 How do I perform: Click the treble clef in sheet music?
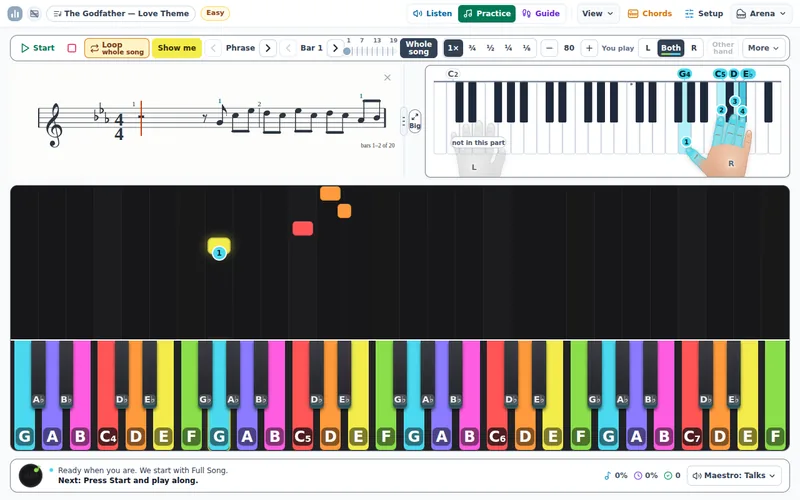[x=55, y=125]
